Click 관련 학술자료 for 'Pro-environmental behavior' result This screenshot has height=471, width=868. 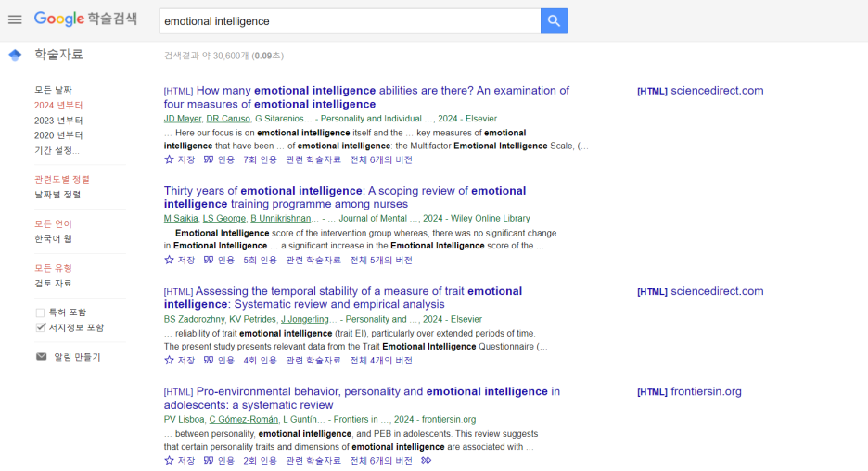313,461
